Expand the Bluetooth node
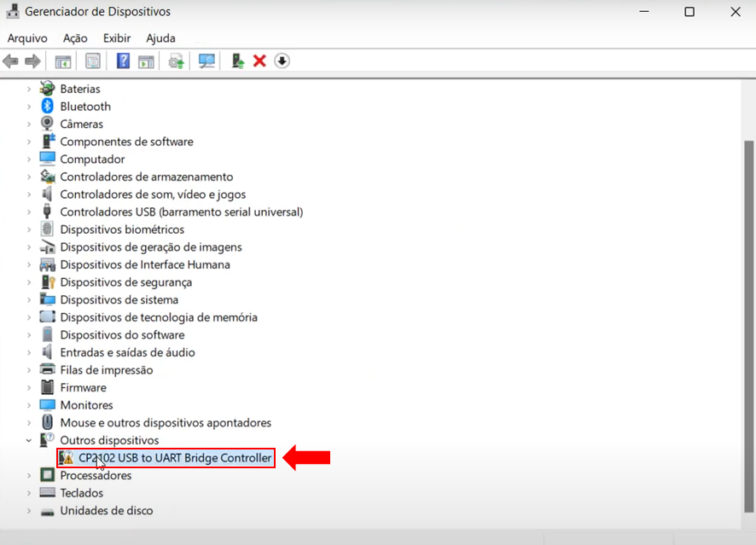Screen dimensions: 756x545 29,107
